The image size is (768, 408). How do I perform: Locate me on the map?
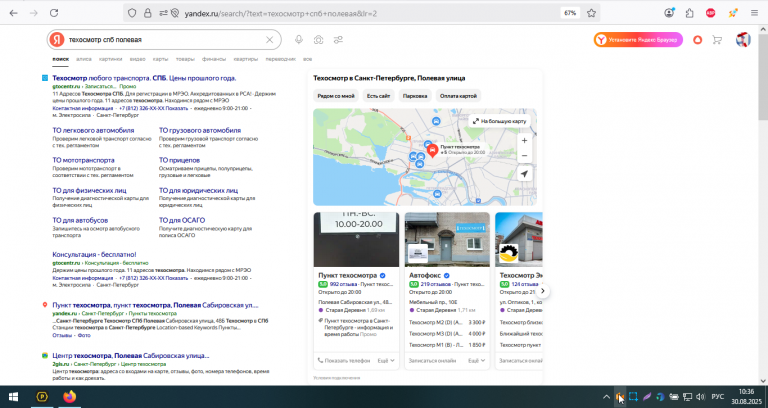coord(524,174)
